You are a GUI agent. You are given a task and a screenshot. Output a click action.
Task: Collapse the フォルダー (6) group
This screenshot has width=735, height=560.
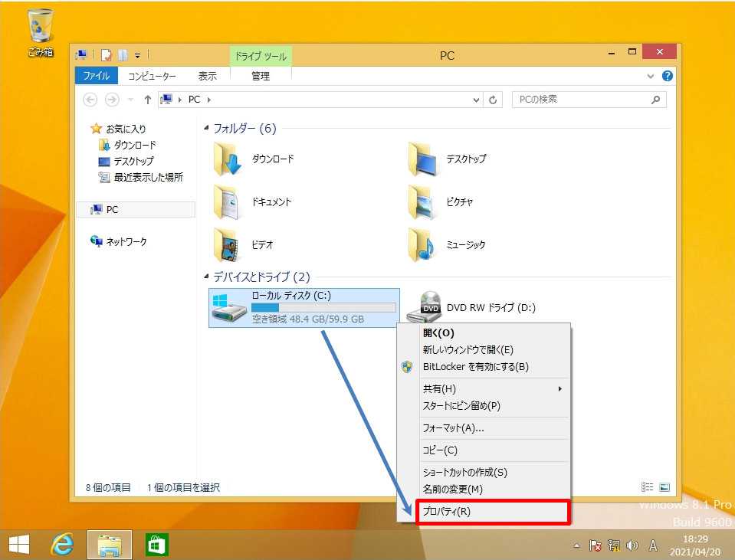[x=206, y=128]
